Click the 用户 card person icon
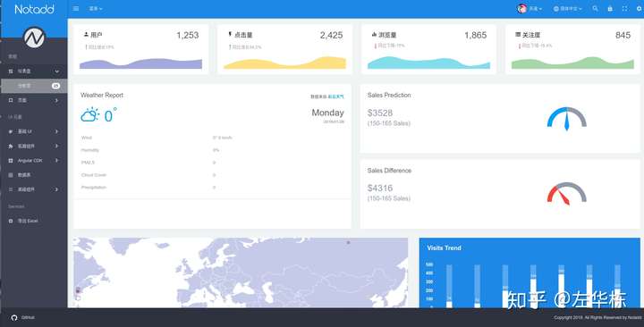Viewport: 644px width, 327px height. (x=86, y=35)
